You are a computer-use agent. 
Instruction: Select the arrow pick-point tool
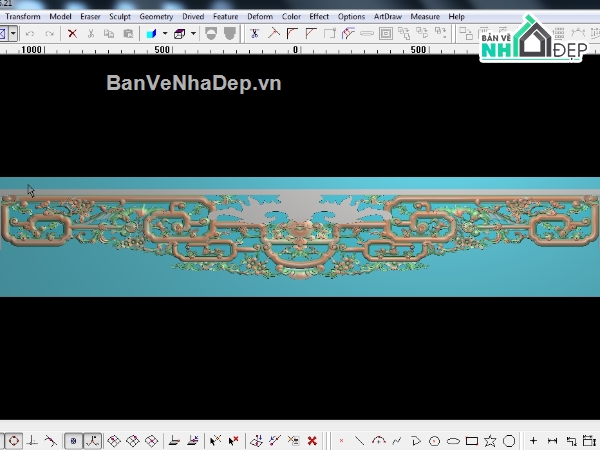(x=215, y=441)
